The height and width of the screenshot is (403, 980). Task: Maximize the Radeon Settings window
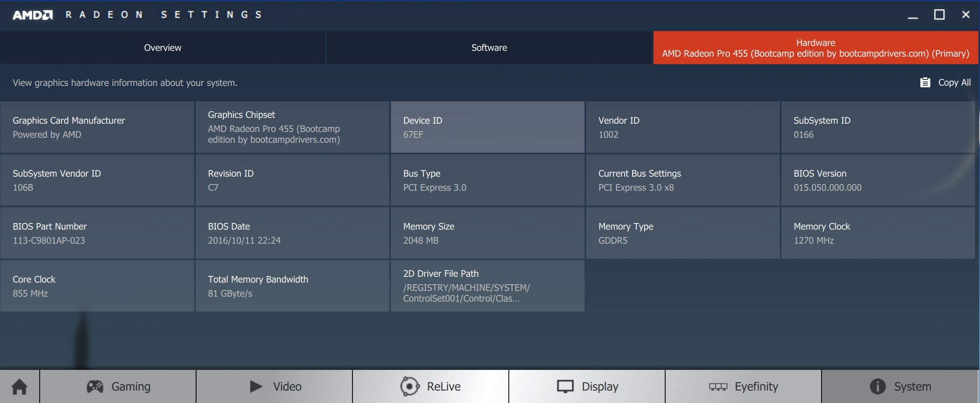click(939, 15)
